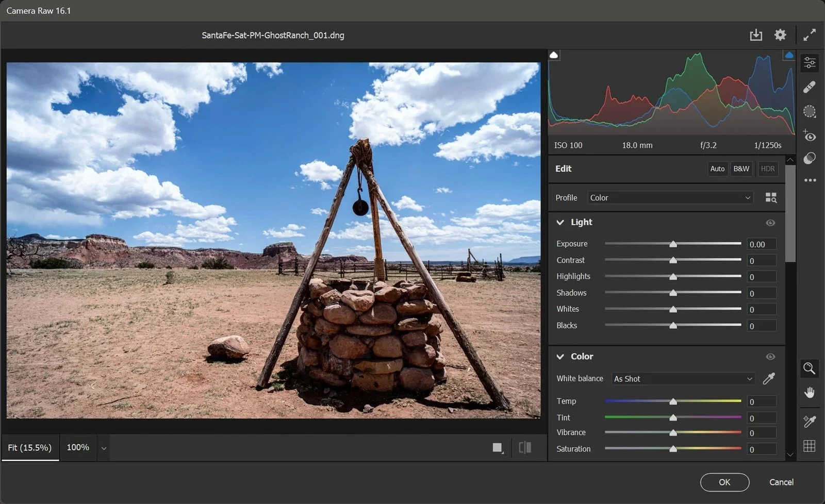Click the f/3.2 aperture text
825x504 pixels.
point(708,145)
